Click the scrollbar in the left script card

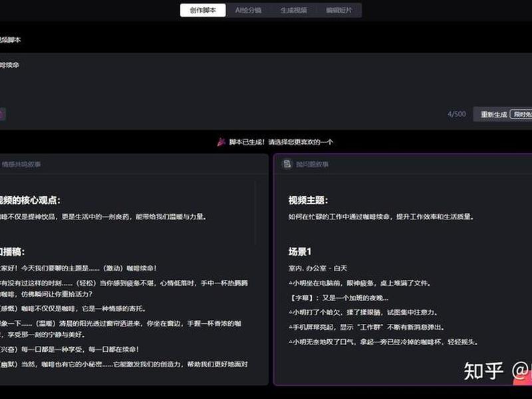(x=255, y=213)
